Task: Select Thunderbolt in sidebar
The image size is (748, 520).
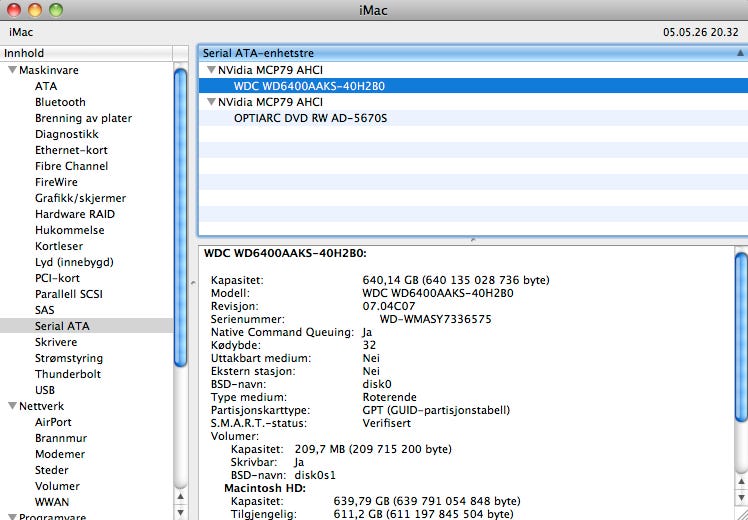Action: tap(68, 374)
